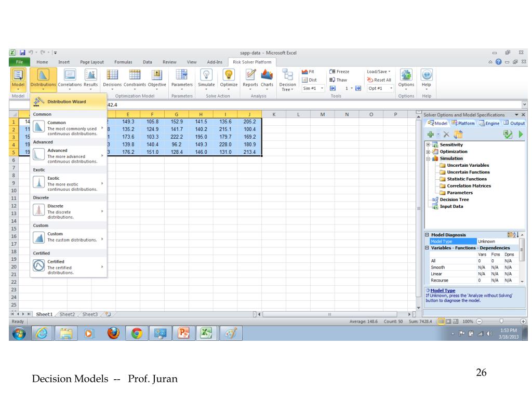Click the Thaw tool
The height and width of the screenshot is (399, 532).
tap(338, 80)
